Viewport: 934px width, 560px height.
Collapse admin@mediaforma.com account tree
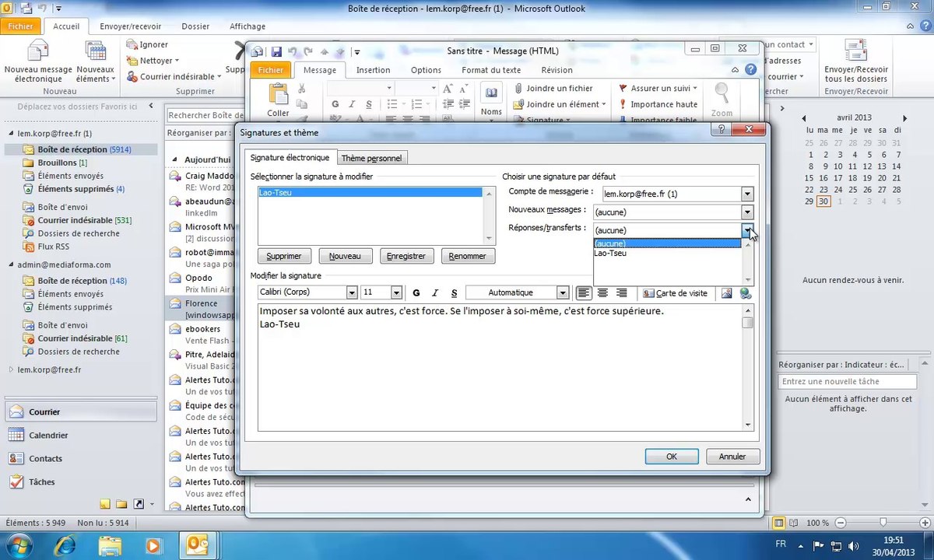pyautogui.click(x=11, y=265)
